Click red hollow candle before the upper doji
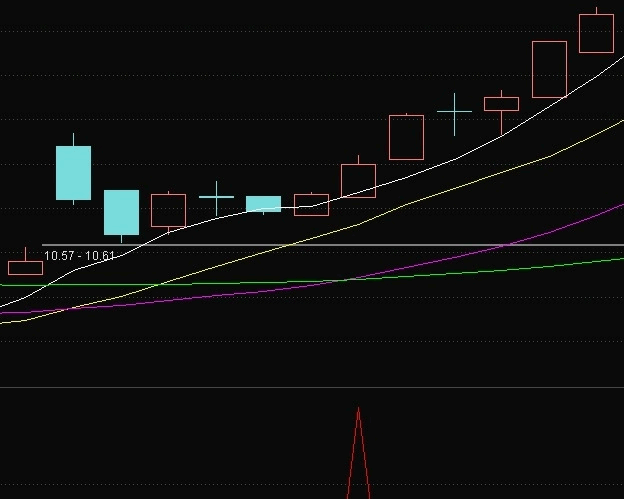The height and width of the screenshot is (499, 624). coord(406,137)
